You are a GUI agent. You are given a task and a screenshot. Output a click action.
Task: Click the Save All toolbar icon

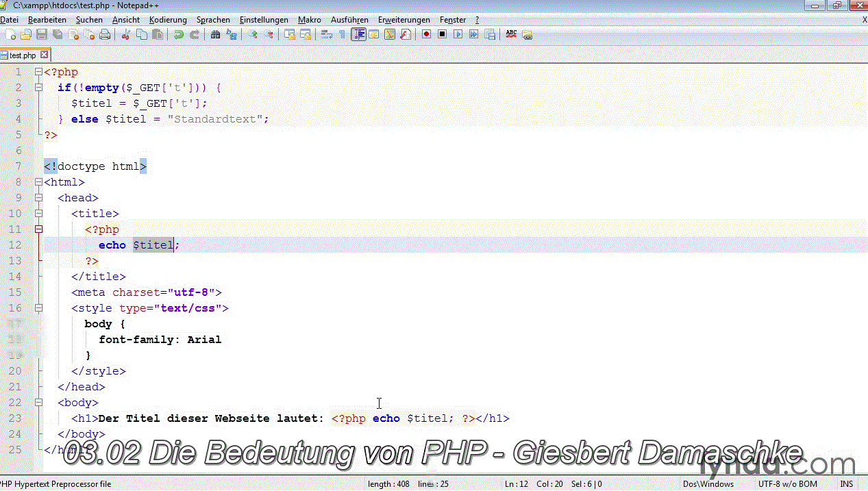[x=58, y=34]
